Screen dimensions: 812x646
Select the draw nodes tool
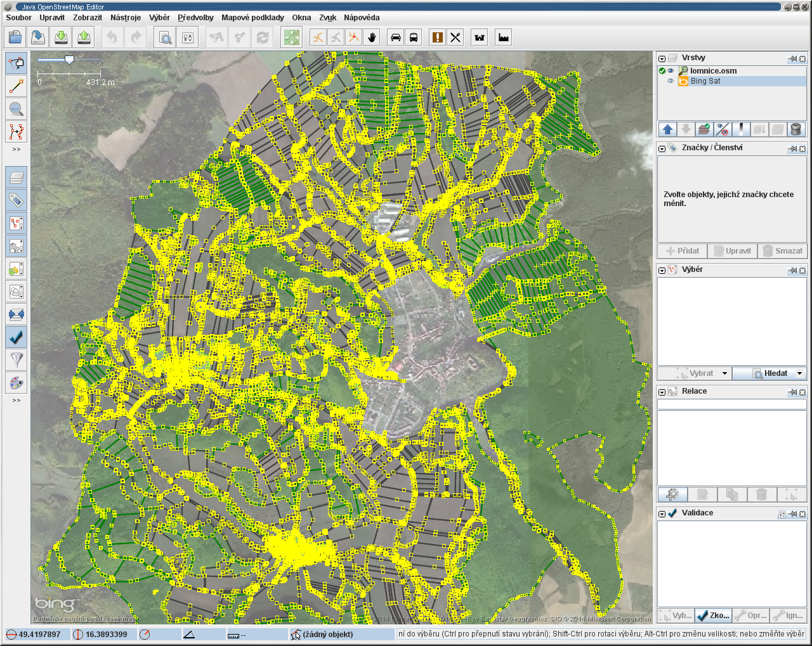pos(16,86)
